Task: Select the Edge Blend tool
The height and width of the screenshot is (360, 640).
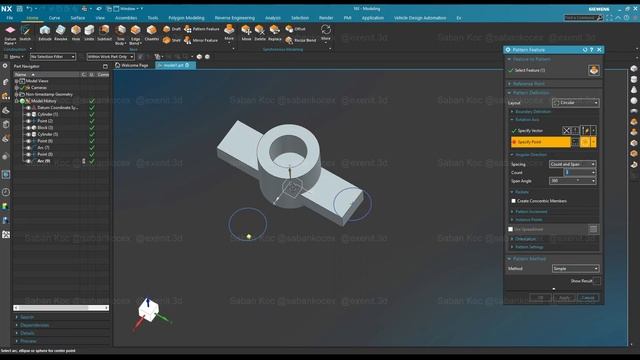Action: [x=135, y=34]
